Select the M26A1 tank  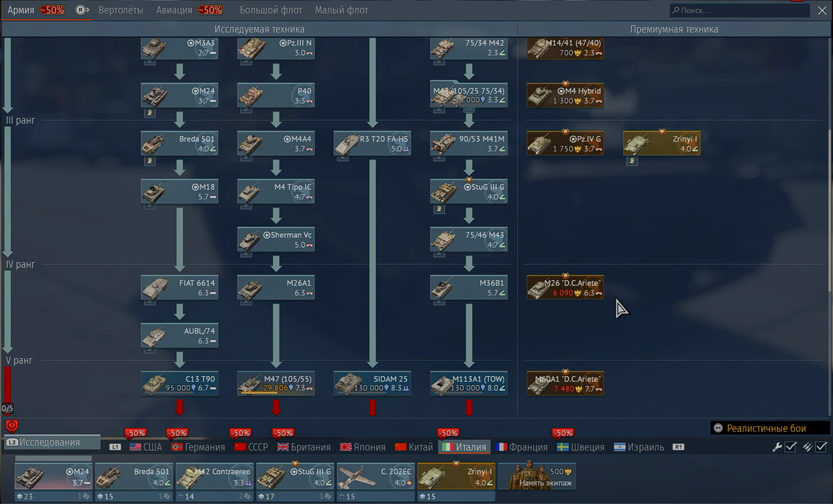pos(276,287)
